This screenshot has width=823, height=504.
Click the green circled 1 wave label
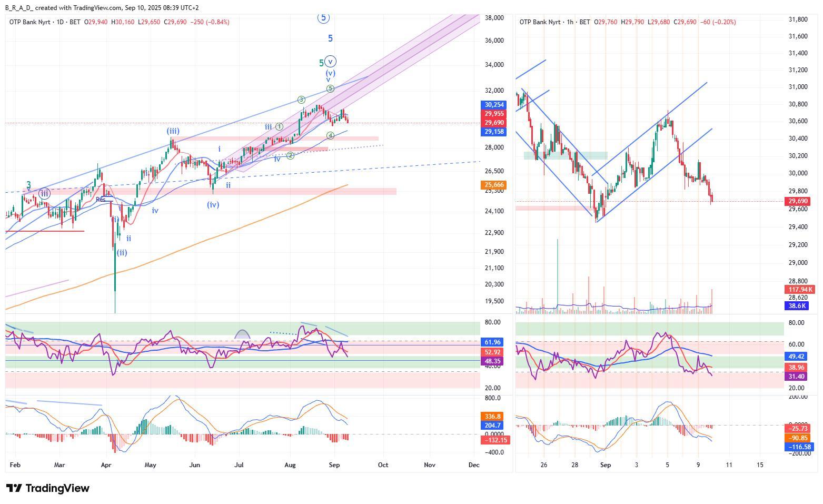(x=279, y=126)
